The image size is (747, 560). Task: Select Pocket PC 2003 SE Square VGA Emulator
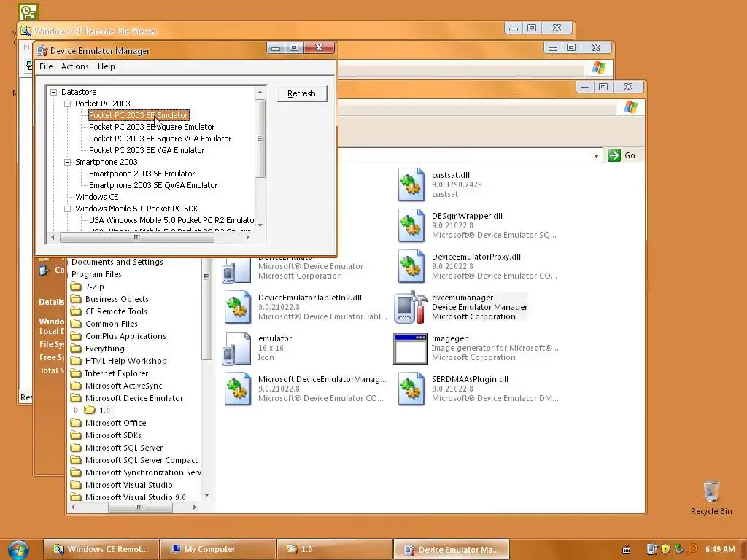coord(160,139)
